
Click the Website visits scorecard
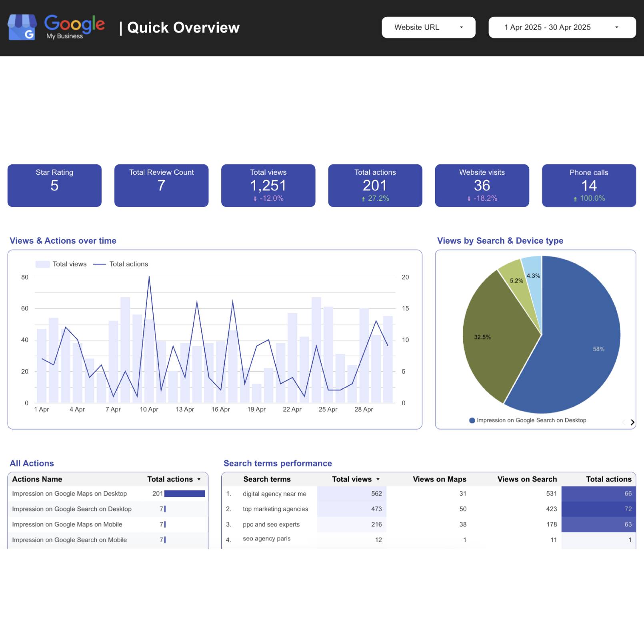coord(482,185)
